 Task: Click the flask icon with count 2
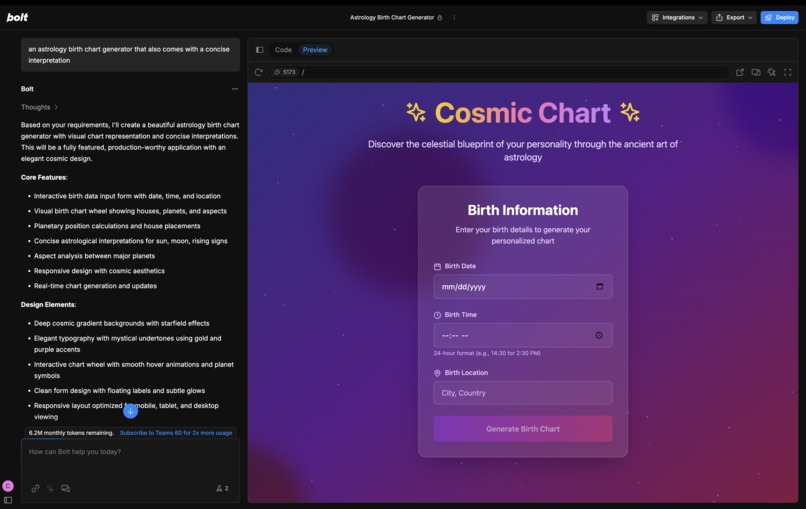click(222, 488)
